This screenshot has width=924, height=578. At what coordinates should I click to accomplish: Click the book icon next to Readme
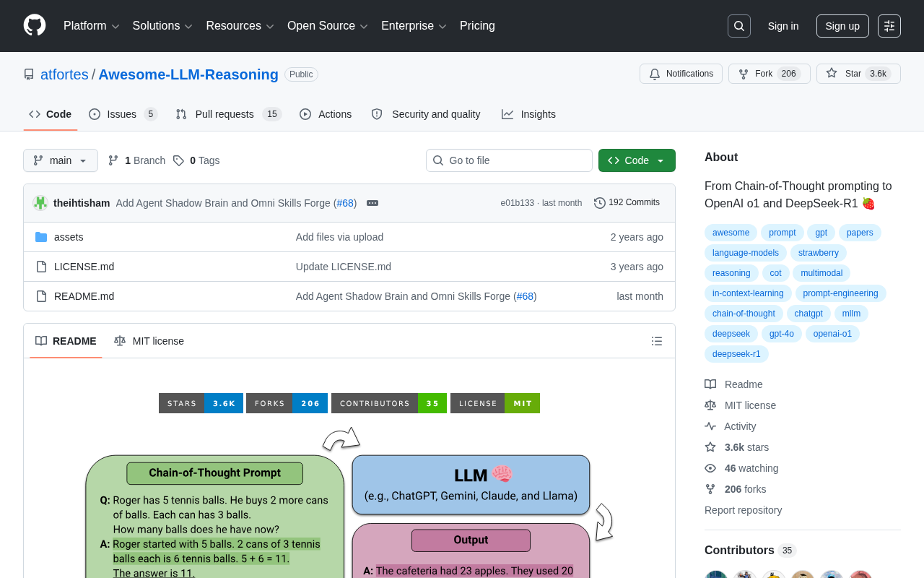coord(710,384)
